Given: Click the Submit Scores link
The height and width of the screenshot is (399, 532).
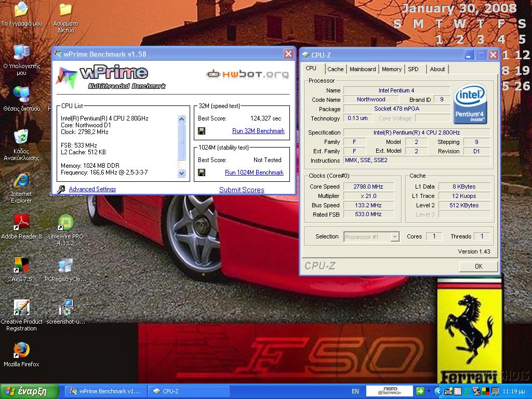Looking at the screenshot, I should 242,190.
